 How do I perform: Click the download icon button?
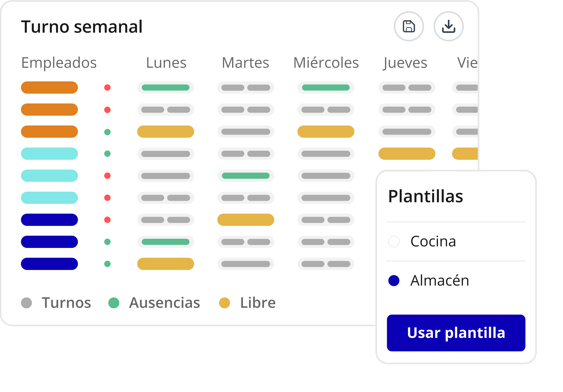pos(448,26)
